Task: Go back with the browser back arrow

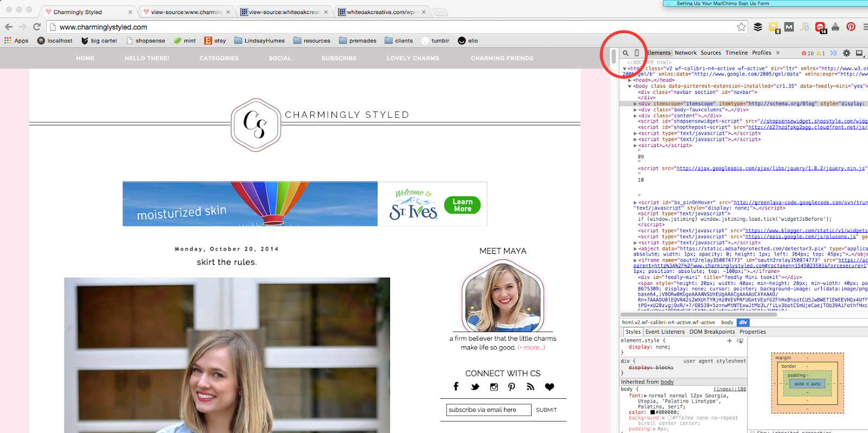Action: [9, 27]
